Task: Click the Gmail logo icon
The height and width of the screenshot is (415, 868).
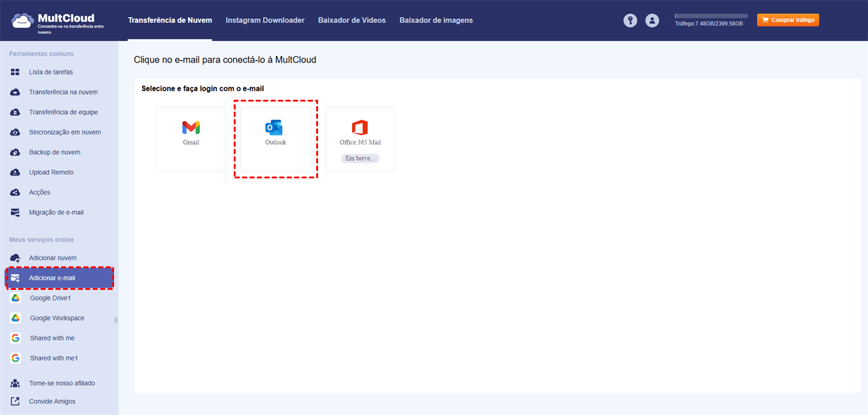Action: pos(191,128)
